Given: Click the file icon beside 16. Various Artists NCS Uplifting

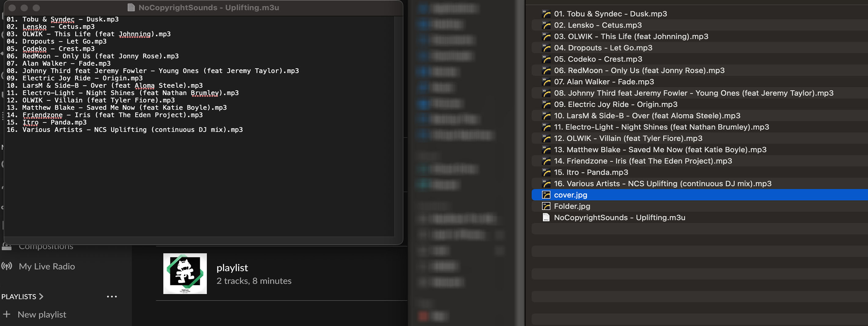Looking at the screenshot, I should point(546,183).
